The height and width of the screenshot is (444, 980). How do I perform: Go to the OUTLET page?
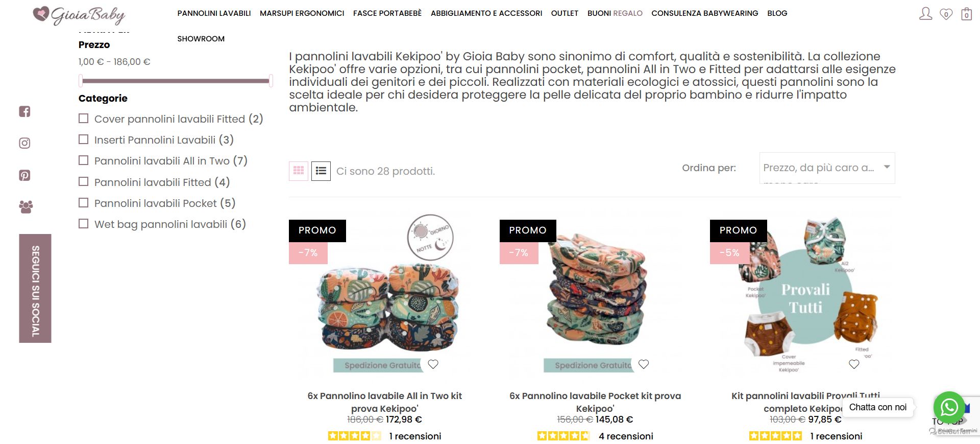click(x=565, y=13)
